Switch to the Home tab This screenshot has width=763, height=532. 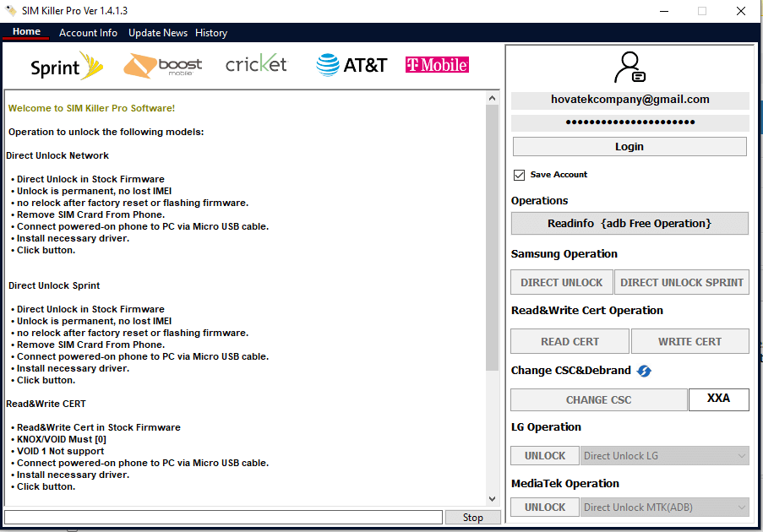pyautogui.click(x=26, y=31)
